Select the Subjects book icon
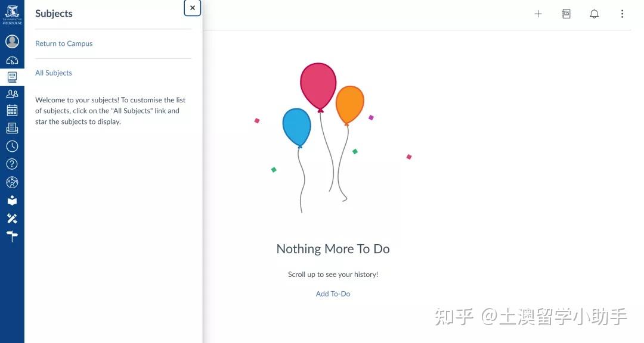644x343 pixels. click(12, 76)
